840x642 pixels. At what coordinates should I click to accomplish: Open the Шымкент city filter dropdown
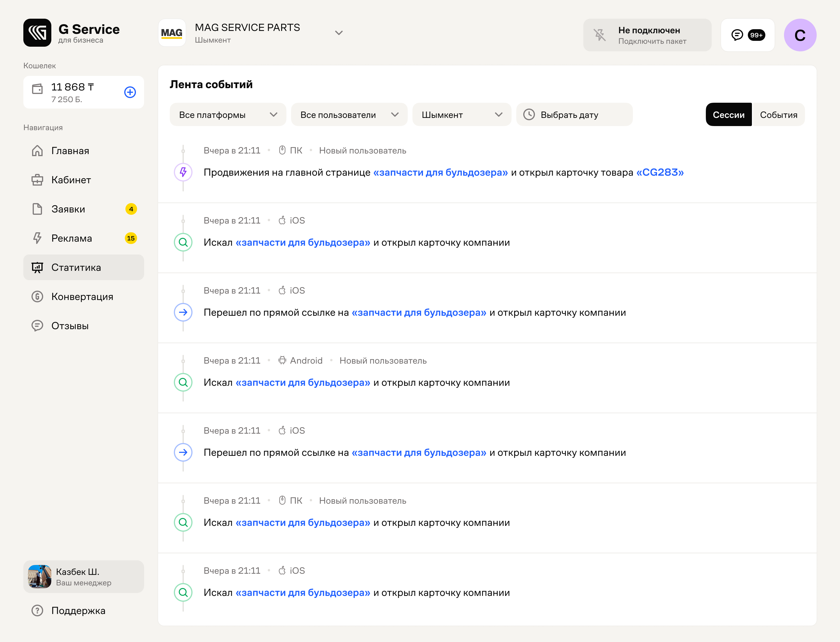tap(462, 115)
